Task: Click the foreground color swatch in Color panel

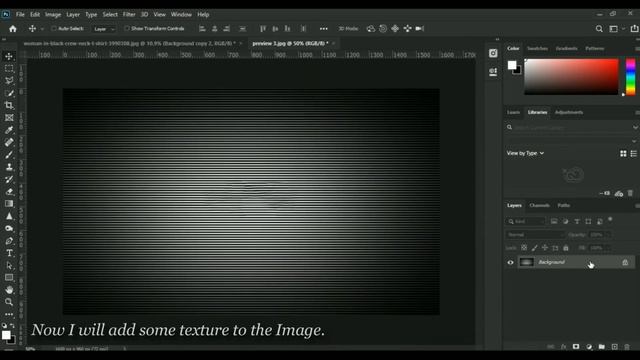Action: 512,65
